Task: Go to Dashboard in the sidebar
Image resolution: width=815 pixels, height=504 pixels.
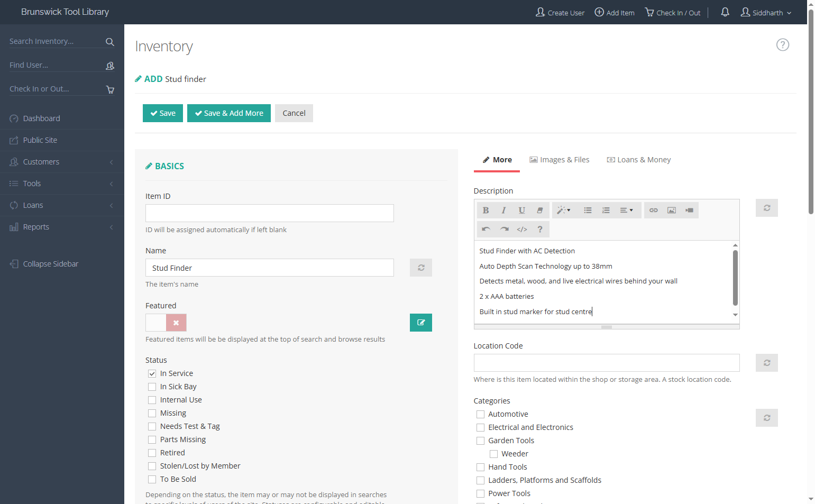Action: tap(62, 118)
